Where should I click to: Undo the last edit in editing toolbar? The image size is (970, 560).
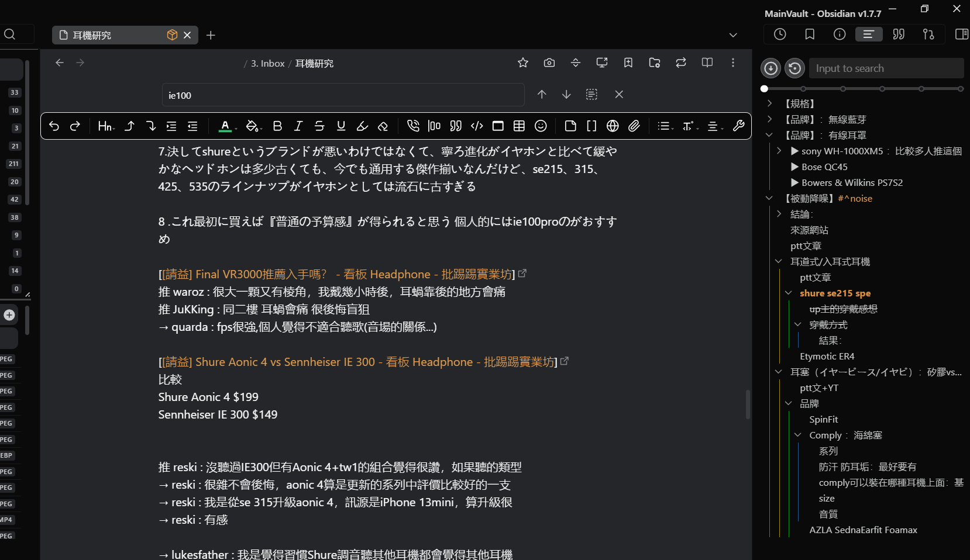point(54,126)
